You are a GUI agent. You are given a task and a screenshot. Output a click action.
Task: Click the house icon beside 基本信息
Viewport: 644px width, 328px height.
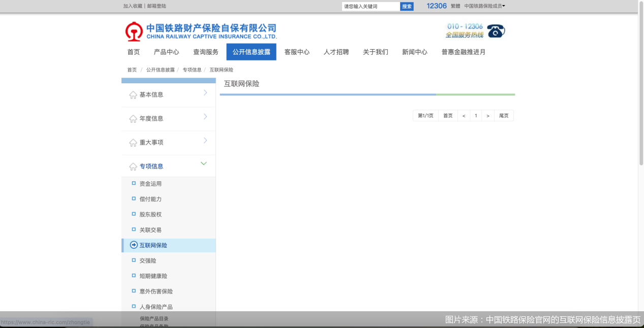(x=133, y=95)
